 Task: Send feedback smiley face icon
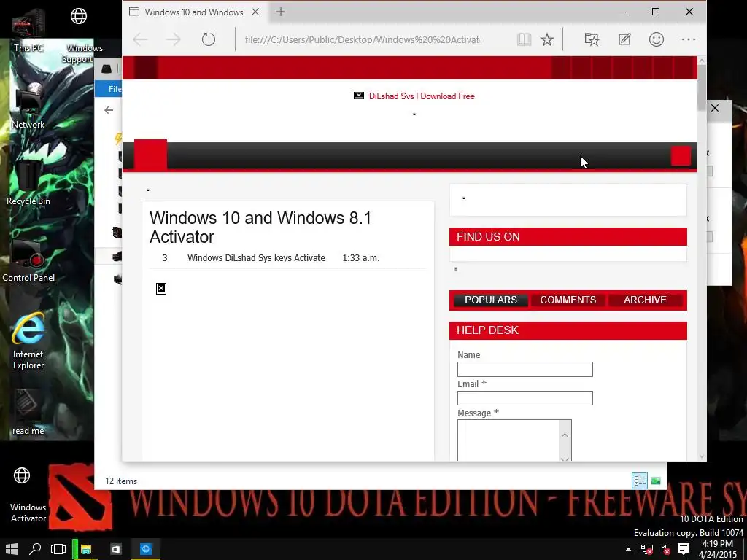(657, 39)
